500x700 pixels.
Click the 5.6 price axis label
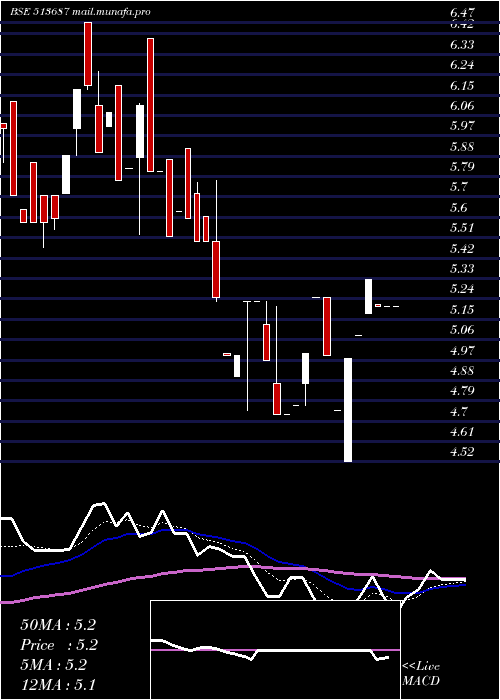coord(458,208)
